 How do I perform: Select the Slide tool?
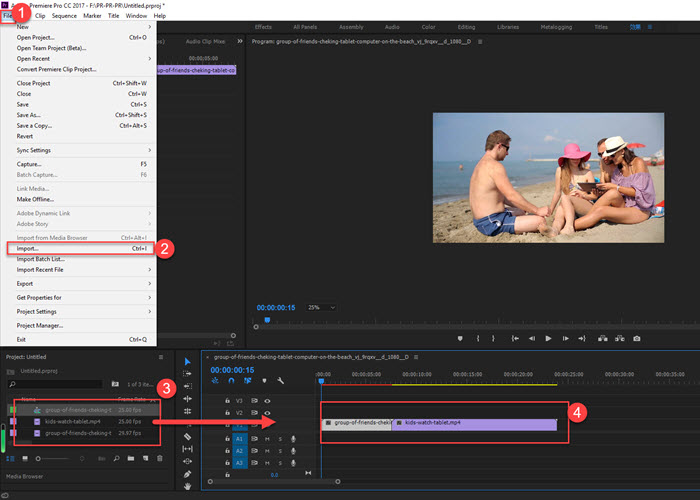coord(188,461)
